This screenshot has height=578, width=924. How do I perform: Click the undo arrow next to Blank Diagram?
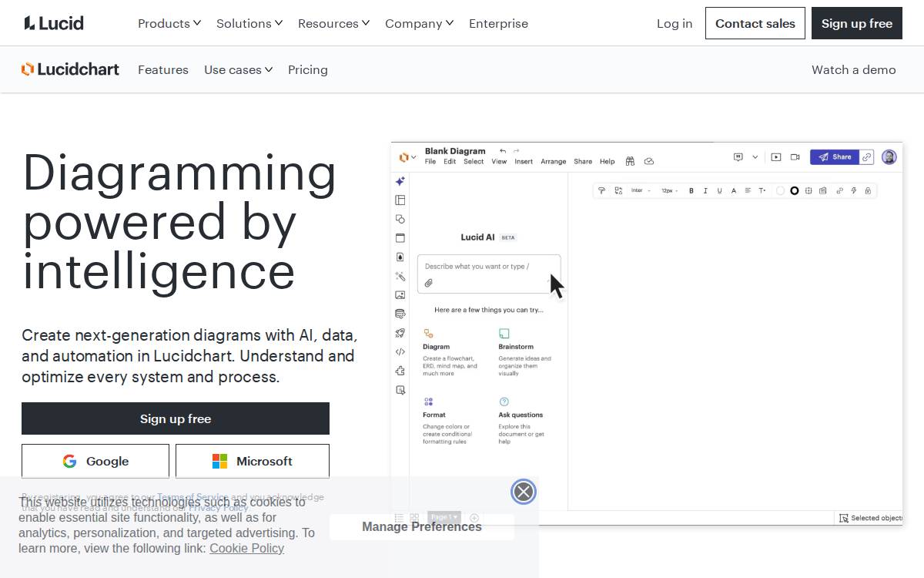[x=503, y=151]
